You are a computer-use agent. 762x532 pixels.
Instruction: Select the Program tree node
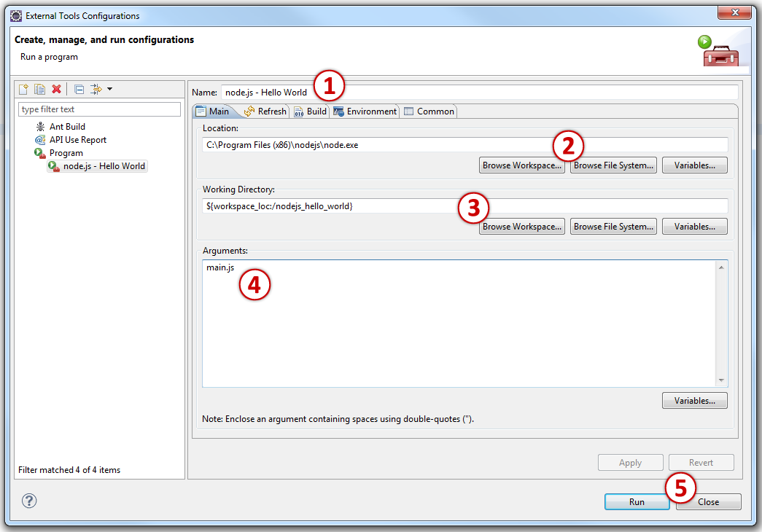click(x=66, y=153)
